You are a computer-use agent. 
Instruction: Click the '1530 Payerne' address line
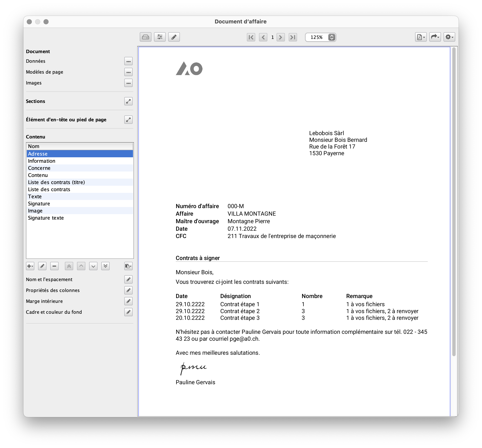[x=327, y=153]
